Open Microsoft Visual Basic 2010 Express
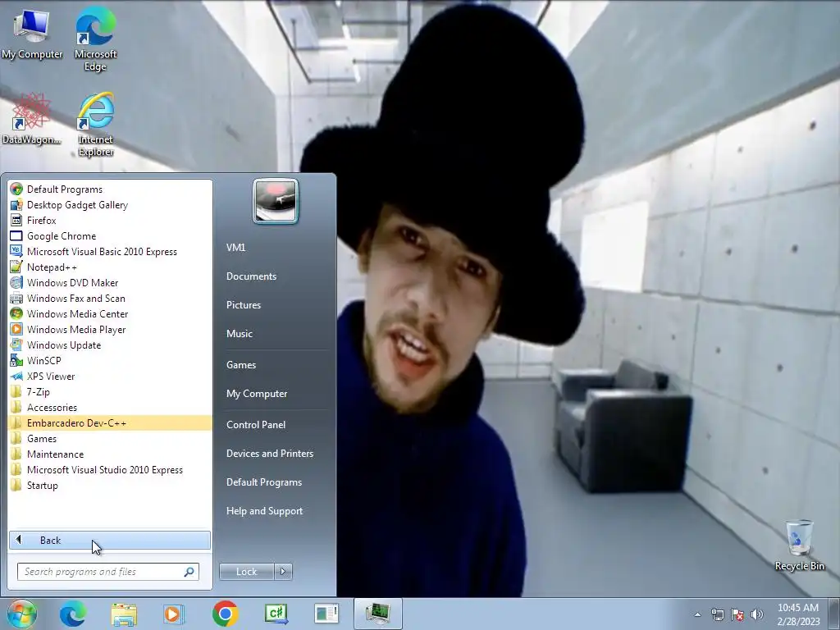The width and height of the screenshot is (840, 630). click(x=110, y=251)
